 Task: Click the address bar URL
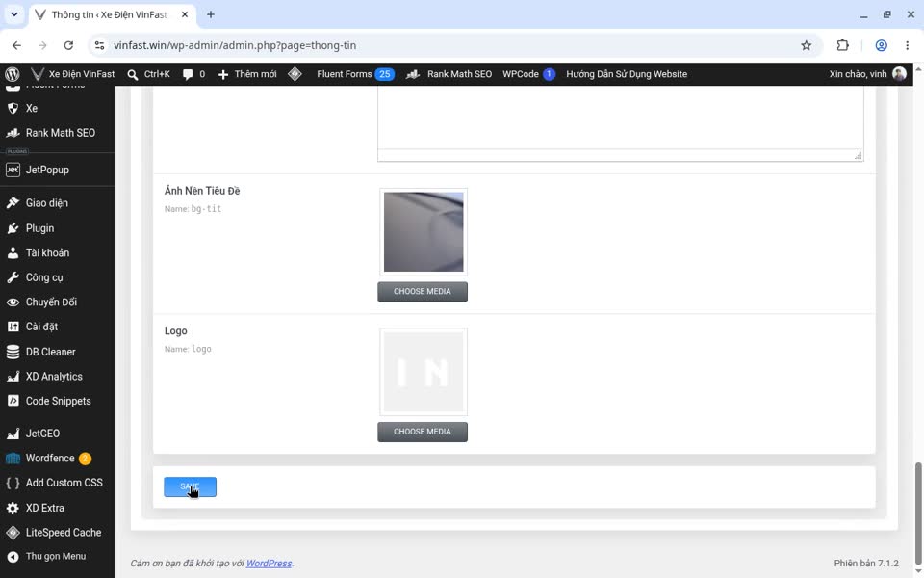pos(235,45)
